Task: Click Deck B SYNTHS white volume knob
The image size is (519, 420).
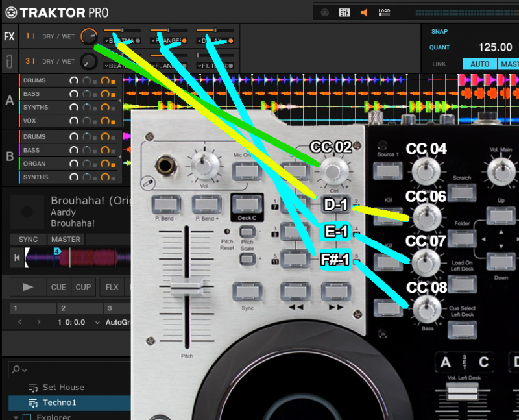Action: [x=74, y=177]
